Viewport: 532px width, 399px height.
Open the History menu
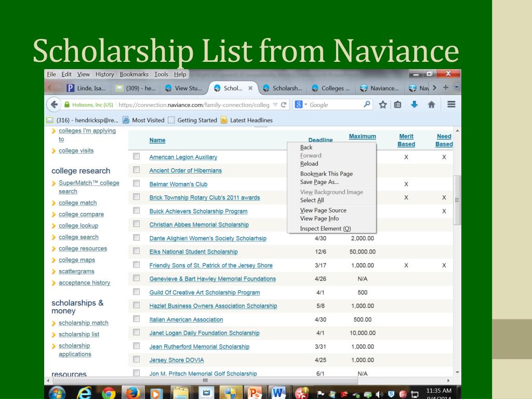[x=104, y=74]
